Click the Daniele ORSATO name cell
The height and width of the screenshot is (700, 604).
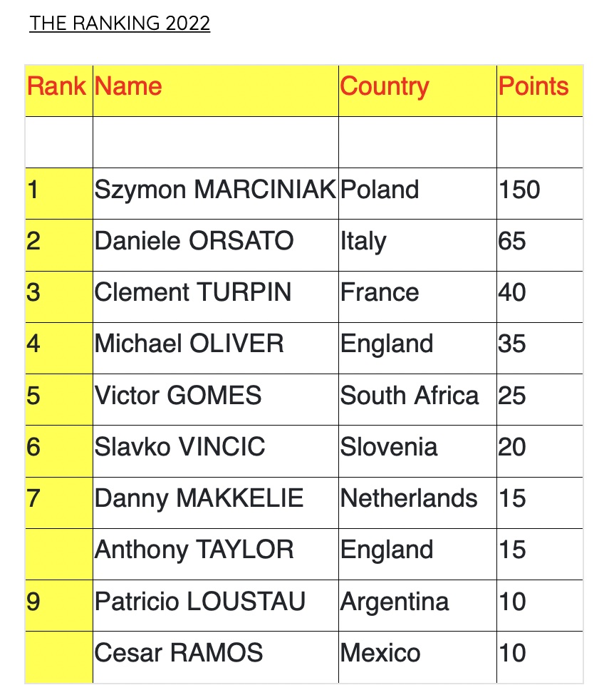194,242
